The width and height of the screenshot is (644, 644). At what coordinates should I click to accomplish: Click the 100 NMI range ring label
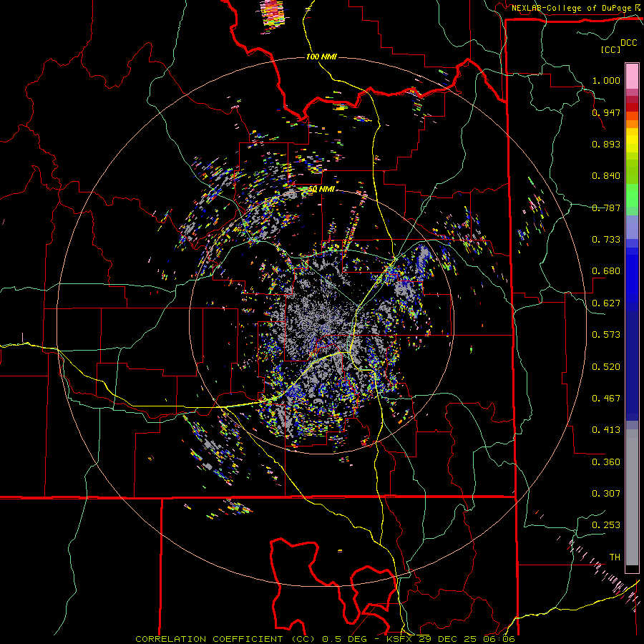click(321, 57)
